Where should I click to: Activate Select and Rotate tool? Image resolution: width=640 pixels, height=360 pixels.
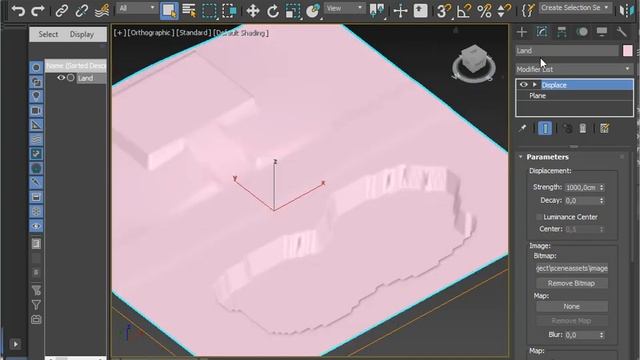[x=273, y=11]
